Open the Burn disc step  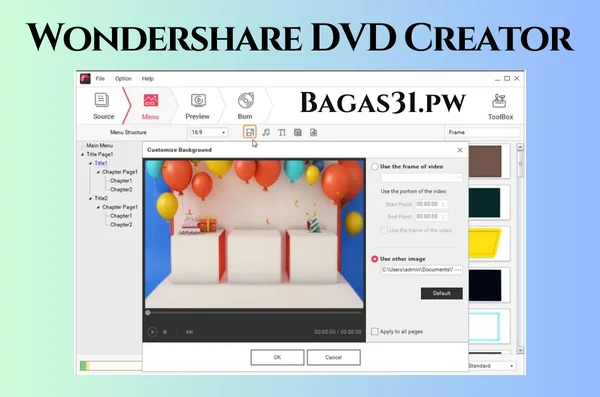pyautogui.click(x=245, y=106)
